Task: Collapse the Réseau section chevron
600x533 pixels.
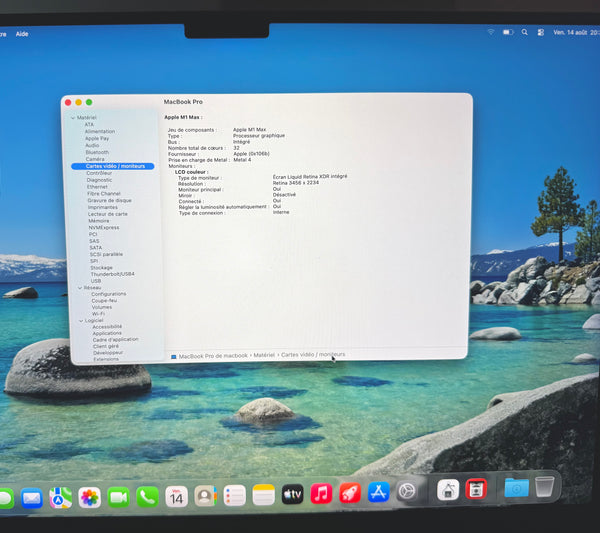Action: (x=80, y=288)
